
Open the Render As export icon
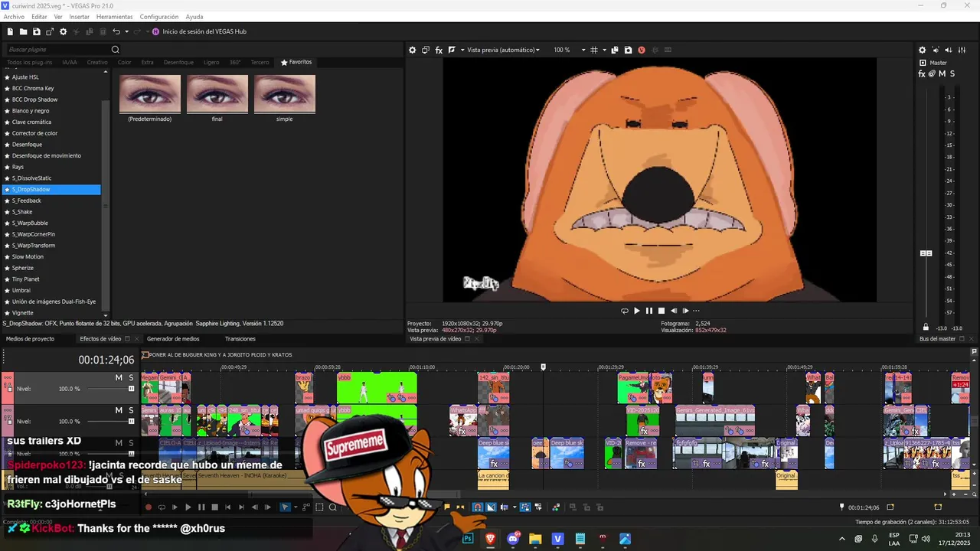(50, 31)
